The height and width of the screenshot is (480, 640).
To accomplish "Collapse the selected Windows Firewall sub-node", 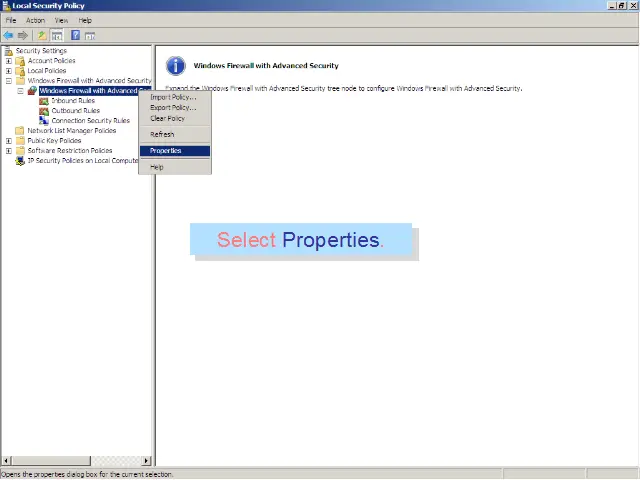I will click(20, 91).
